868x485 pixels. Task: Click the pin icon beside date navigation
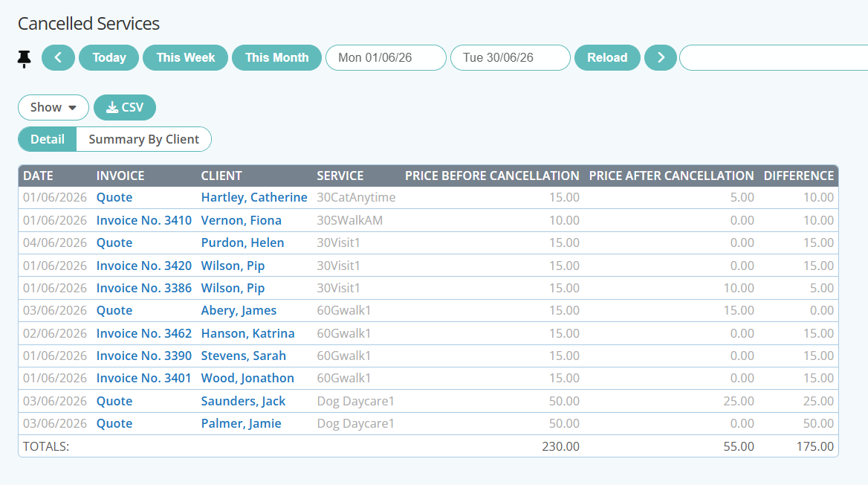[x=24, y=58]
